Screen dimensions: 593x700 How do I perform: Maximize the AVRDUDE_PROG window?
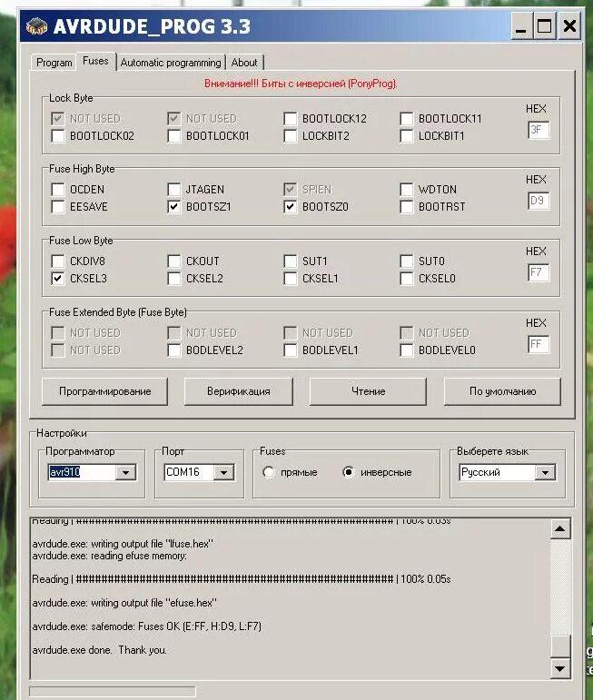pos(544,26)
